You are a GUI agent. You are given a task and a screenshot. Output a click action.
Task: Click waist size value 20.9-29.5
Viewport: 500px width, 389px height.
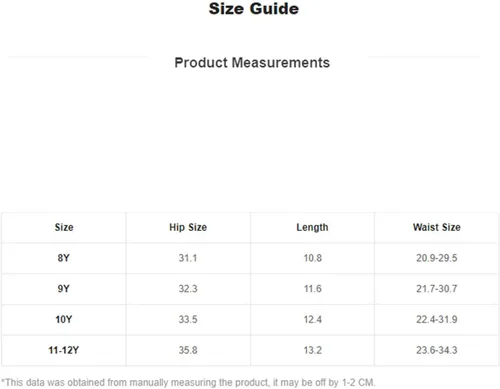437,258
